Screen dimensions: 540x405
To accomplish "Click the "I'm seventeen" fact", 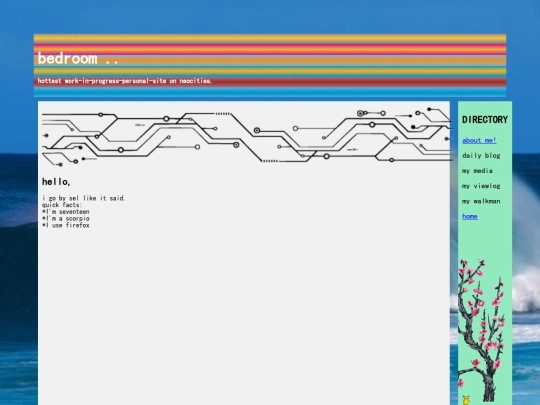I will tap(66, 212).
